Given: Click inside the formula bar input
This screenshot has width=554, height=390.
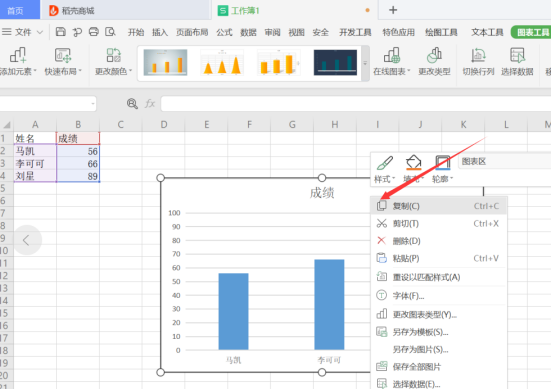Looking at the screenshot, I should 355,104.
